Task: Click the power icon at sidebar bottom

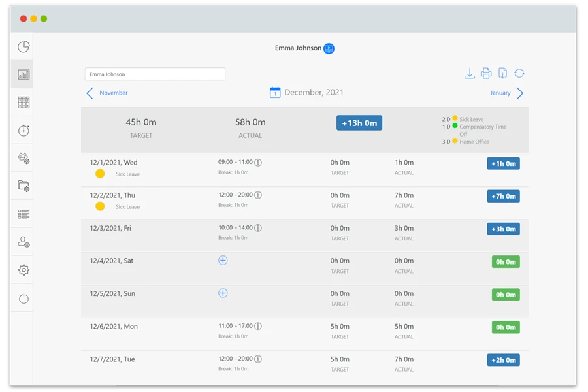Action: [23, 298]
